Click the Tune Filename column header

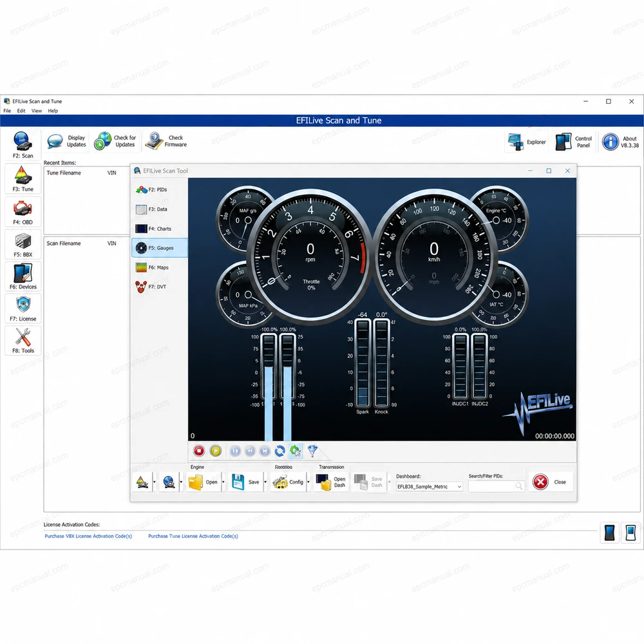pos(64,173)
